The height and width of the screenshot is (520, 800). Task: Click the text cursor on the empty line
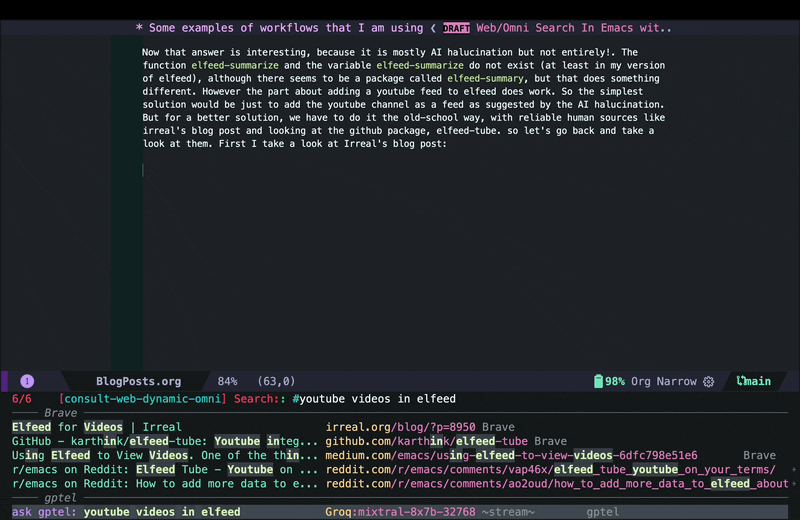pyautogui.click(x=143, y=170)
